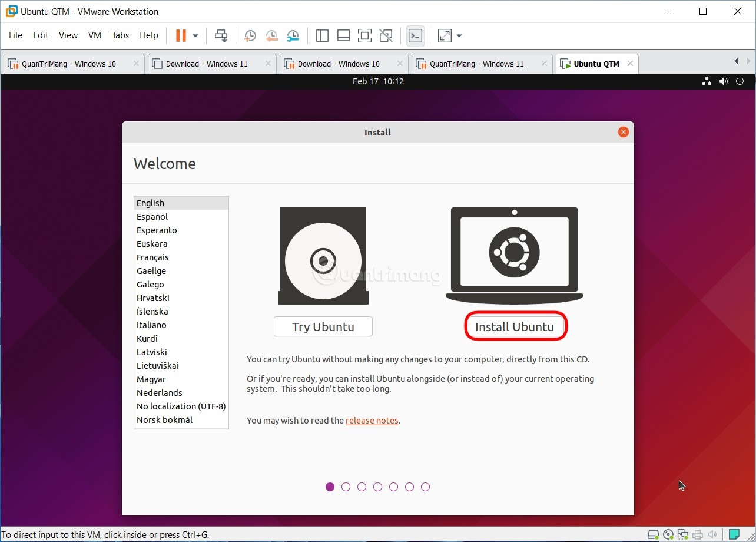Open the stretch display dropdown arrow
The width and height of the screenshot is (756, 542).
(x=459, y=36)
